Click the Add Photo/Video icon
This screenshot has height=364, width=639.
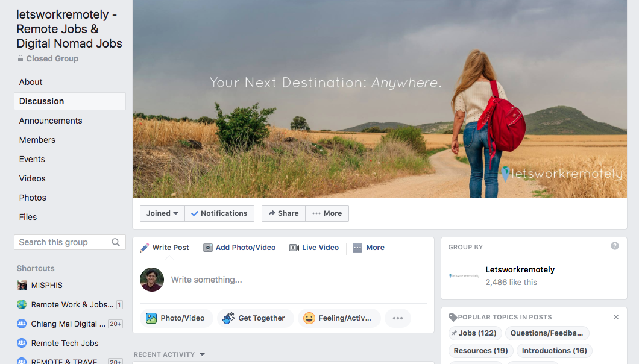point(208,248)
